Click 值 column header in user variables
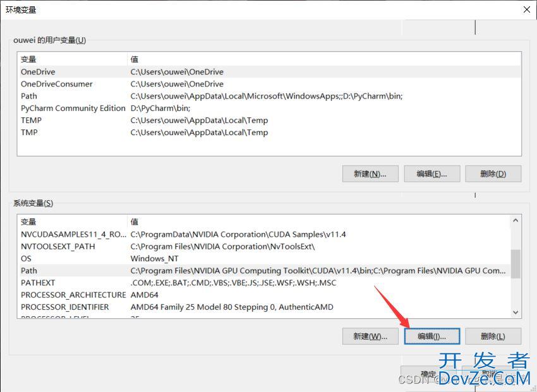This screenshot has height=392, width=537. point(324,59)
